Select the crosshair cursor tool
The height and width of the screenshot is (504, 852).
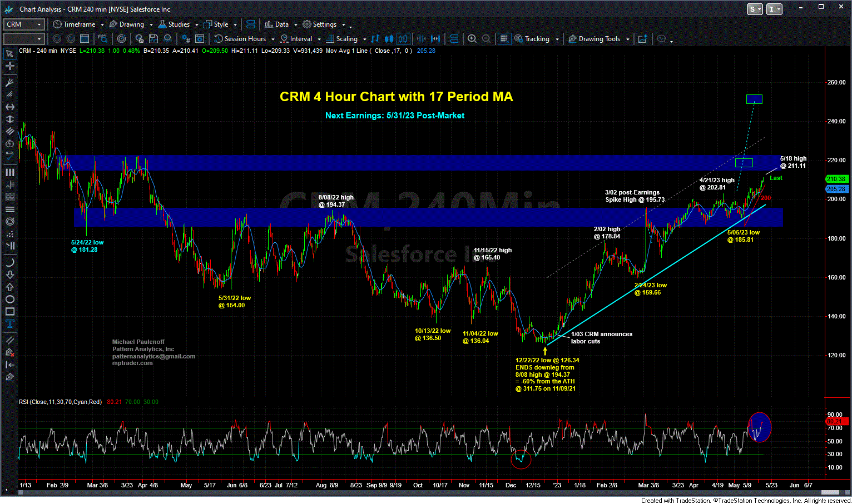click(x=9, y=66)
